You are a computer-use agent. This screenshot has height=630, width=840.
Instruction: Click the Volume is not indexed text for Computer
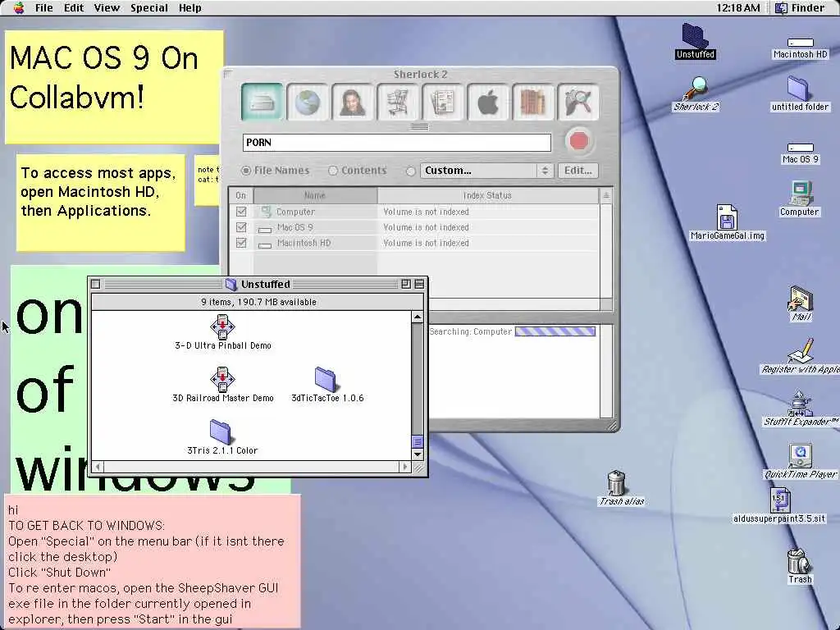tap(426, 212)
